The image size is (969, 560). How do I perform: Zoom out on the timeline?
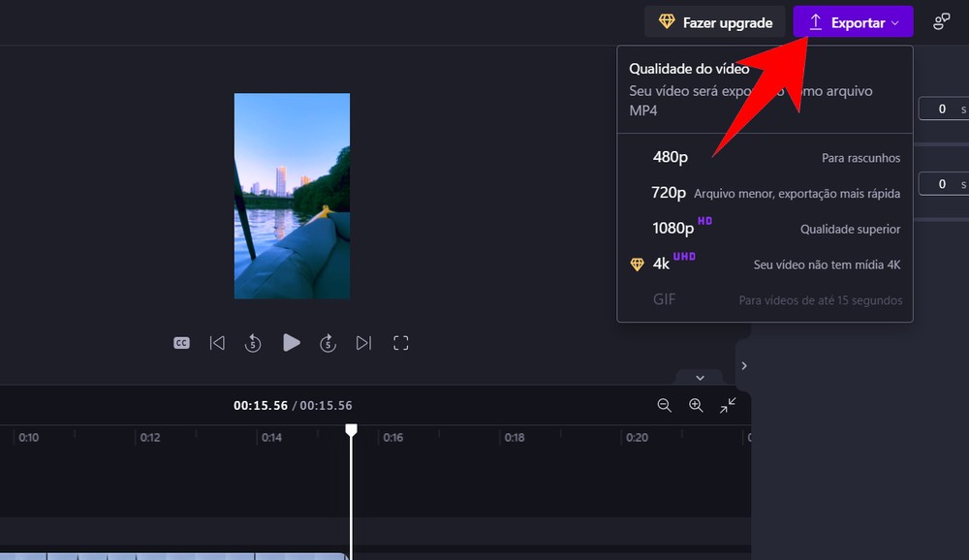click(665, 405)
